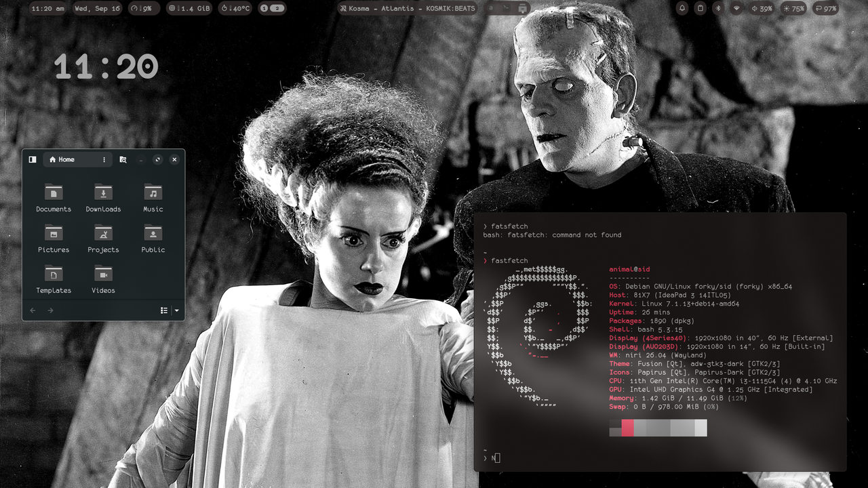Open the Wi-Fi network icon
Viewport: 868px width, 488px height.
coord(736,8)
